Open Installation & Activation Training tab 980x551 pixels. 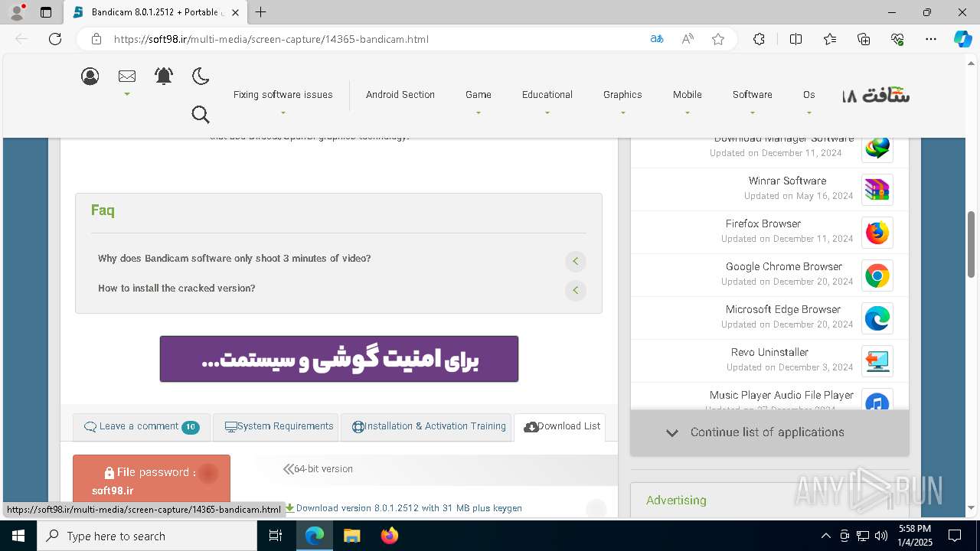point(426,427)
